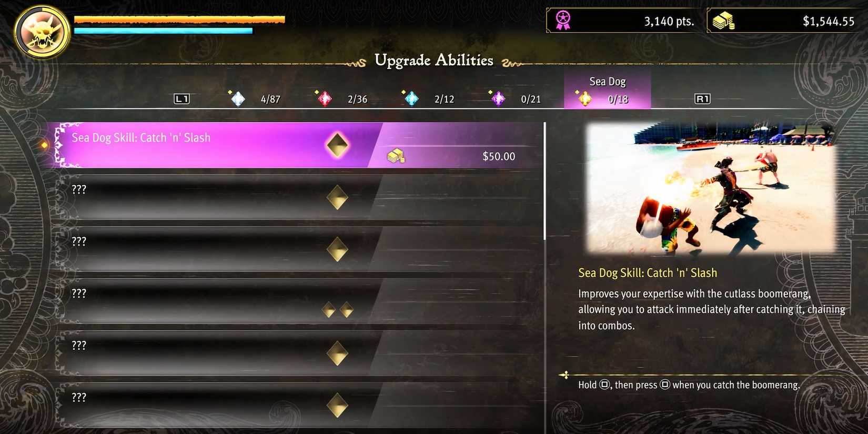Image resolution: width=868 pixels, height=434 pixels.
Task: Click the $50.00 purchase cost for Catch 'n' Slash
Action: tap(499, 156)
